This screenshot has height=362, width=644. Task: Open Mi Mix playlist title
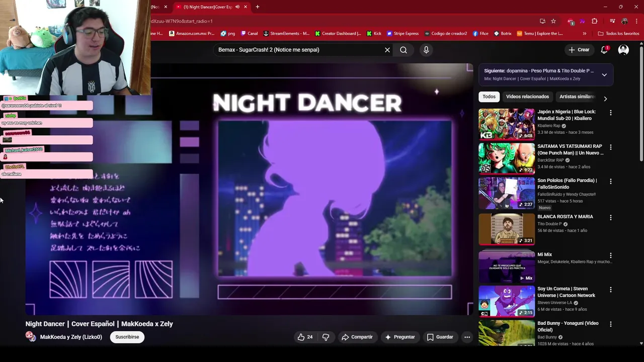pyautogui.click(x=545, y=254)
